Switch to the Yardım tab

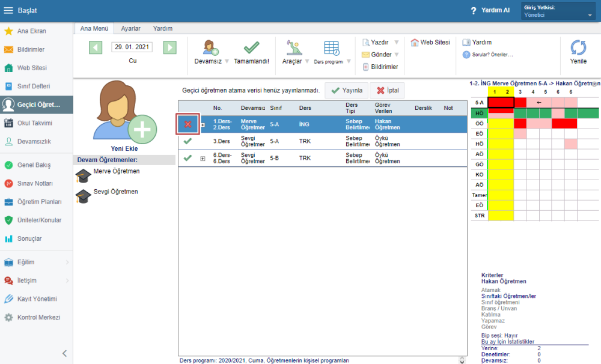162,28
